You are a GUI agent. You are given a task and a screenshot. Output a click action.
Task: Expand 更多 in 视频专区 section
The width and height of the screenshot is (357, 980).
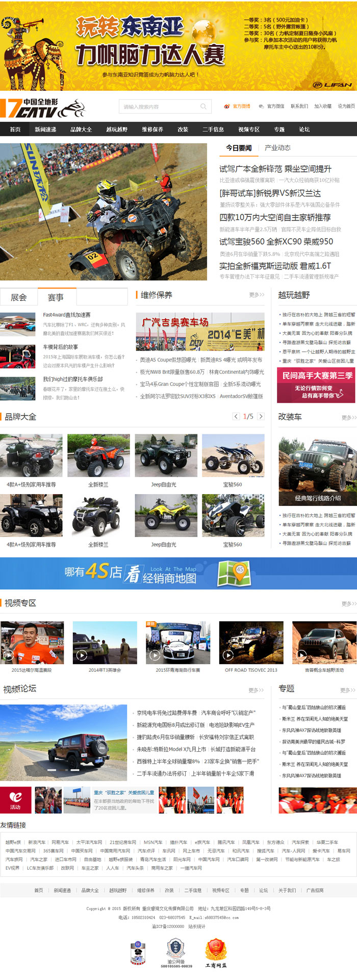(349, 604)
